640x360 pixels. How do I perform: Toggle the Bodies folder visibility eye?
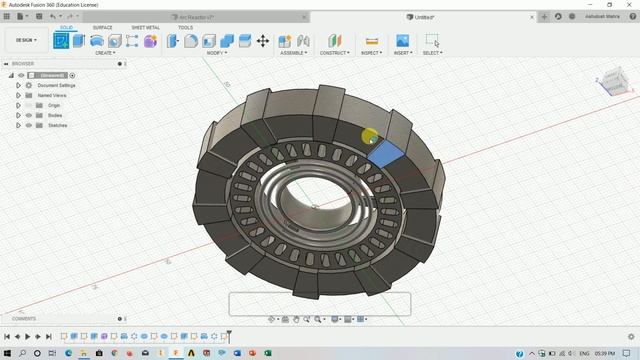29,116
